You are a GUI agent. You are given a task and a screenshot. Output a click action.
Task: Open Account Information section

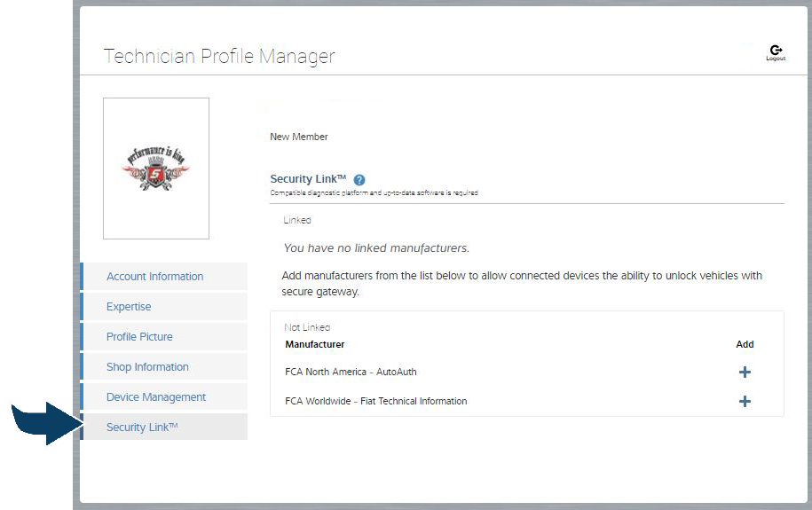pos(155,277)
